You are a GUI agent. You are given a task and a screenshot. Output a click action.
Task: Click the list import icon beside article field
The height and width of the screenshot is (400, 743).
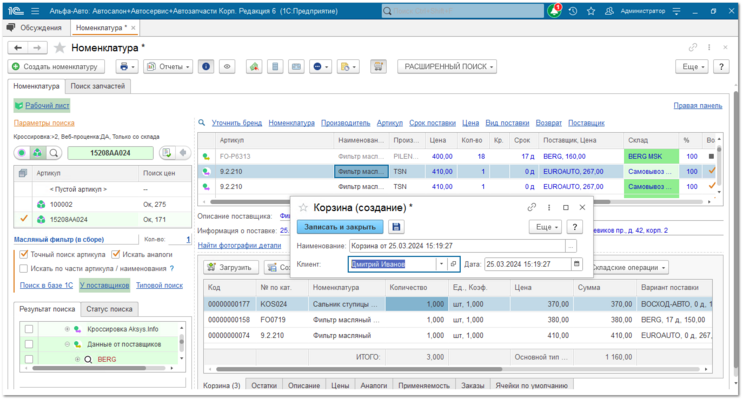166,153
